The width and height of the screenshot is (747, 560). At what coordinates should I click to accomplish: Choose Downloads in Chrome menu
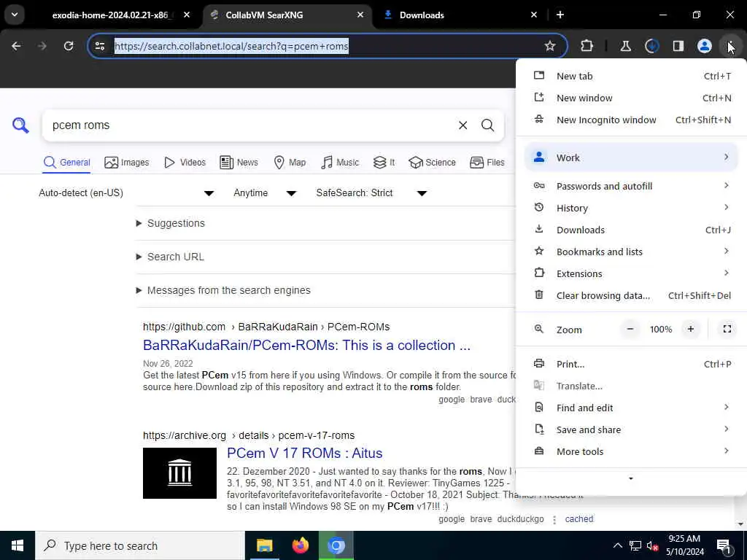pyautogui.click(x=631, y=230)
